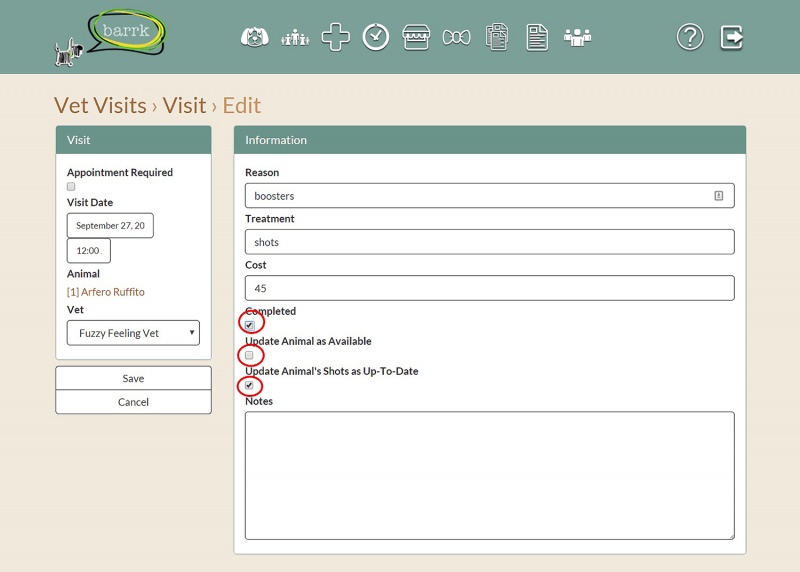Viewport: 800px width, 572px height.
Task: Open the people family icon
Action: click(295, 38)
